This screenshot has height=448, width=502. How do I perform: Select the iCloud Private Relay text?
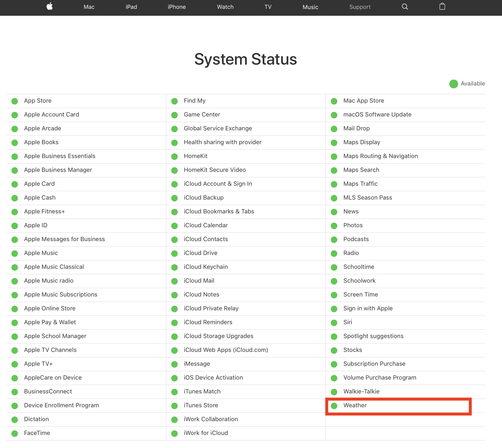tap(211, 308)
